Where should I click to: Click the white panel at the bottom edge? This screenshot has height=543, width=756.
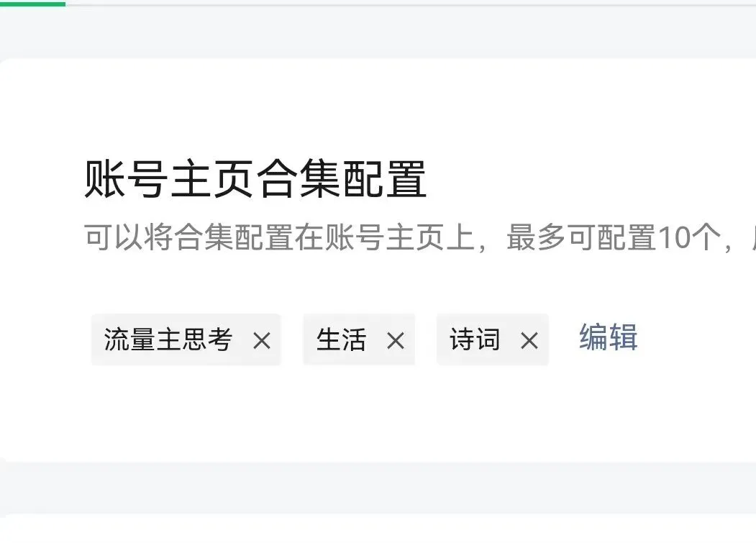coord(378,529)
